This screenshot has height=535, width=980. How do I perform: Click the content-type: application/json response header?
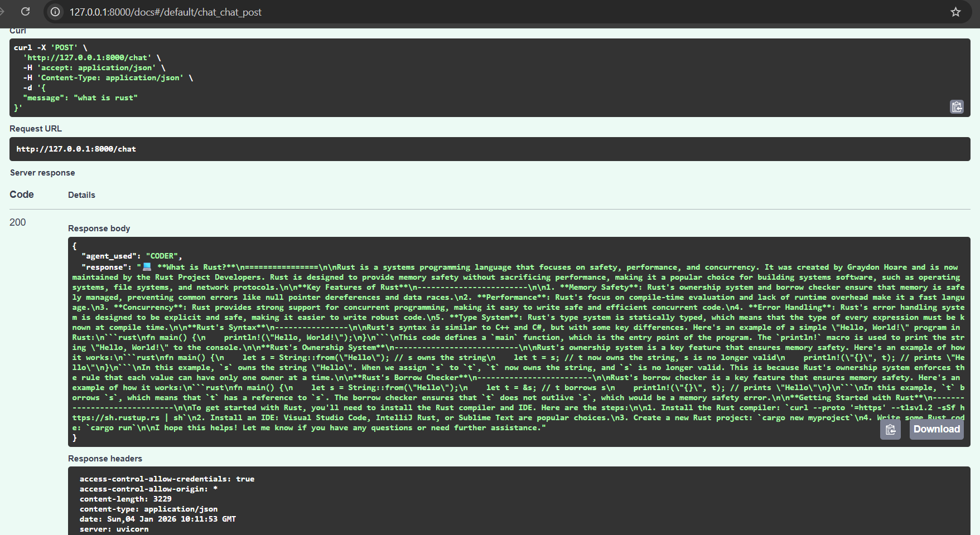point(148,509)
